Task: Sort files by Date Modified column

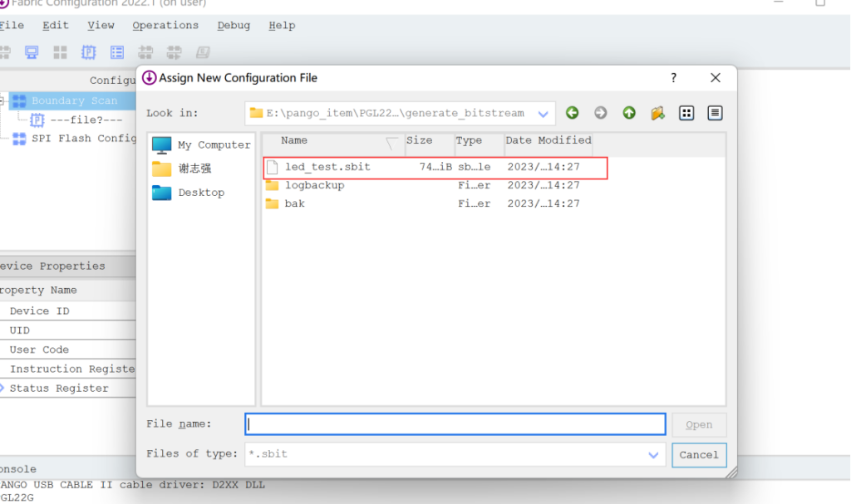Action: (548, 140)
